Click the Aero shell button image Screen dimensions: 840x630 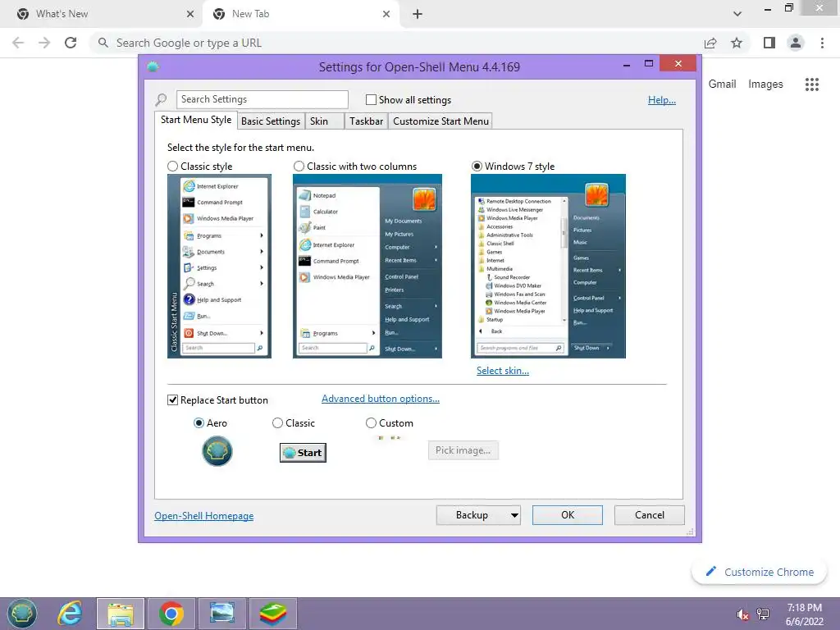(217, 450)
